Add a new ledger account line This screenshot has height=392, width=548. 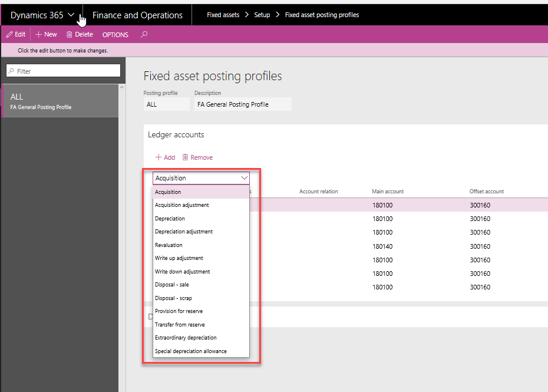coord(165,157)
